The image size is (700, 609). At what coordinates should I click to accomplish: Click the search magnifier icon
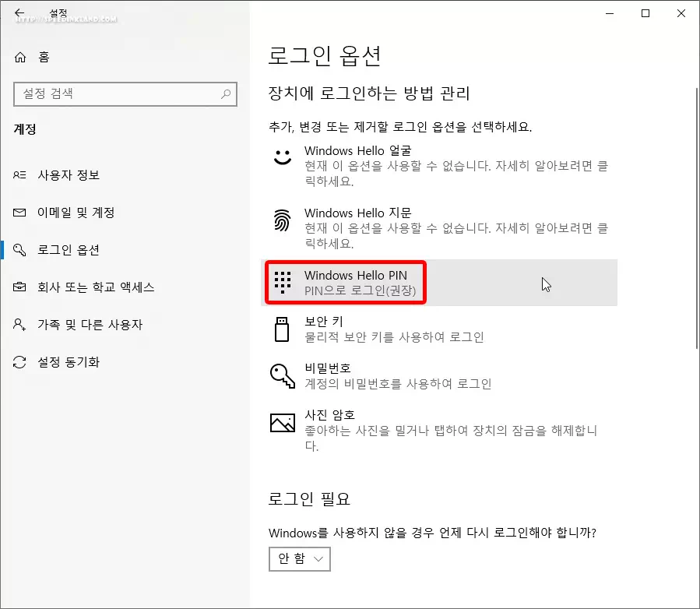tap(226, 93)
